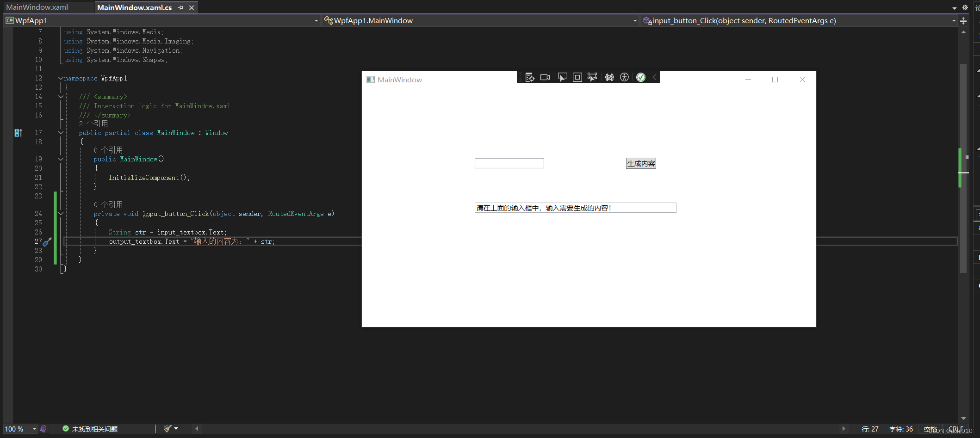Collapse the in-app debug toolbar chevron
Image resolution: width=980 pixels, height=438 pixels.
(654, 77)
